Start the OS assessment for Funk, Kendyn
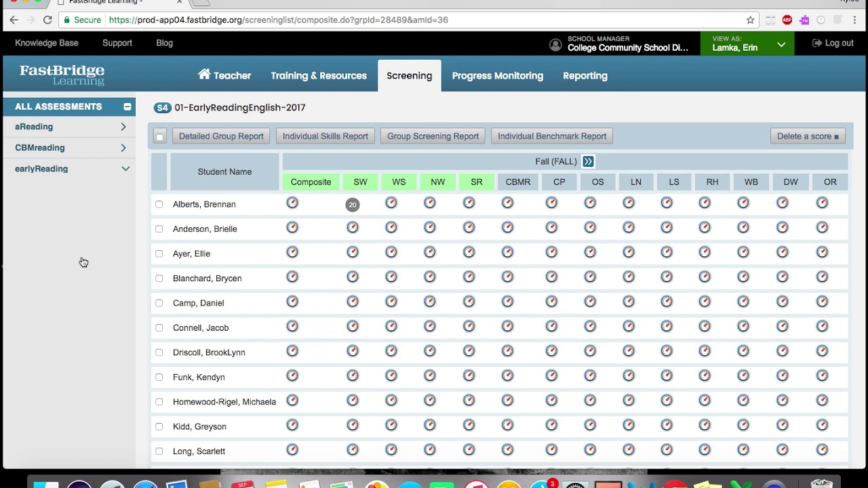 (x=591, y=376)
